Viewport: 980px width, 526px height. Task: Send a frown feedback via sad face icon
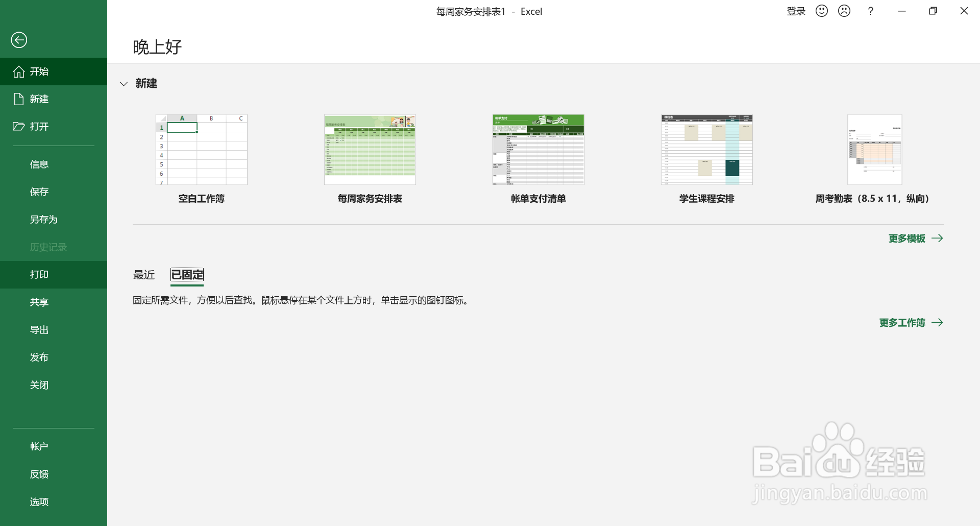[x=844, y=11]
